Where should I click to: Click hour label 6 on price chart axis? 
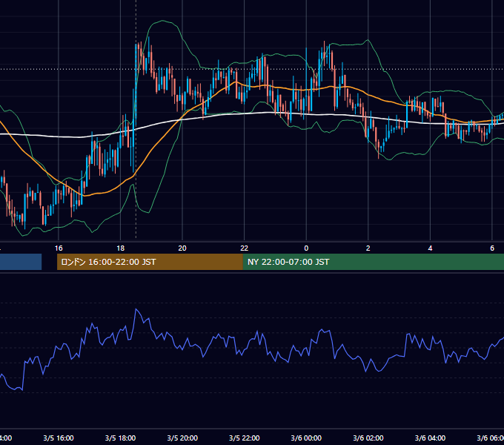(492, 248)
